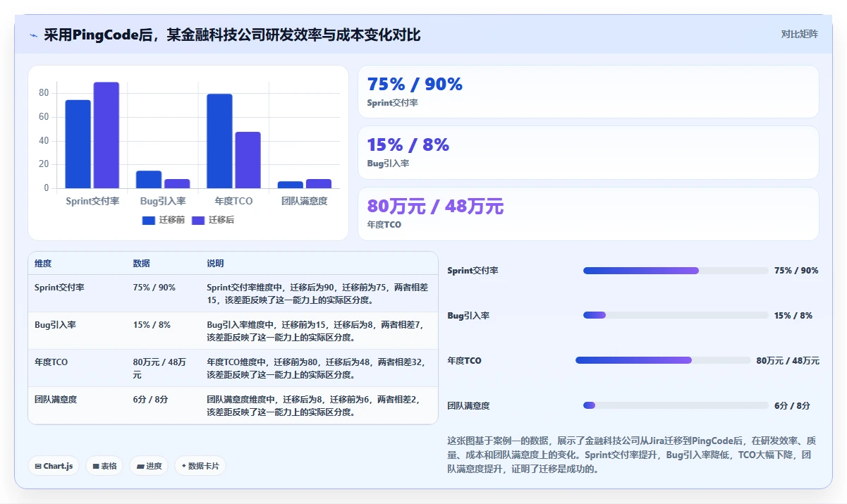Image resolution: width=847 pixels, height=504 pixels.
Task: Click the 数据卡片 tag
Action: click(x=200, y=466)
